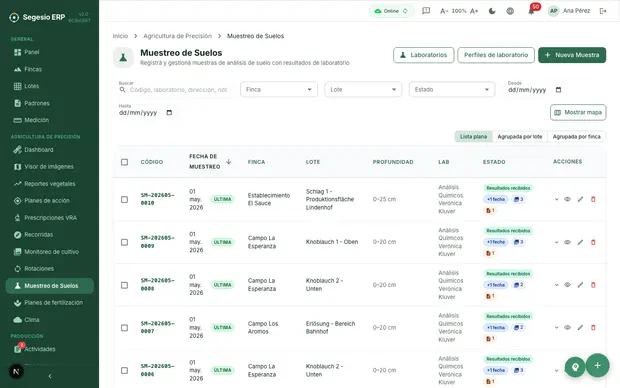Click the logout icon next to Ana Pérez
The image size is (620, 388).
[x=603, y=11]
